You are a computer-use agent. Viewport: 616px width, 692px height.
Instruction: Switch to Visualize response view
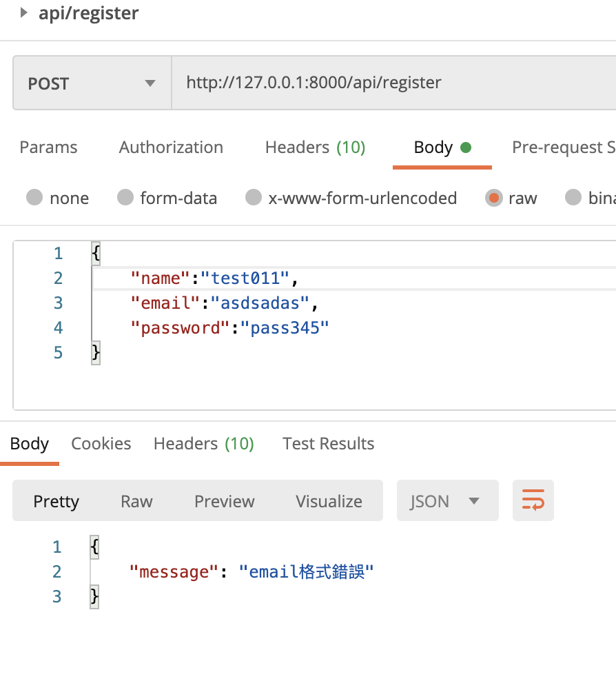coord(329,501)
